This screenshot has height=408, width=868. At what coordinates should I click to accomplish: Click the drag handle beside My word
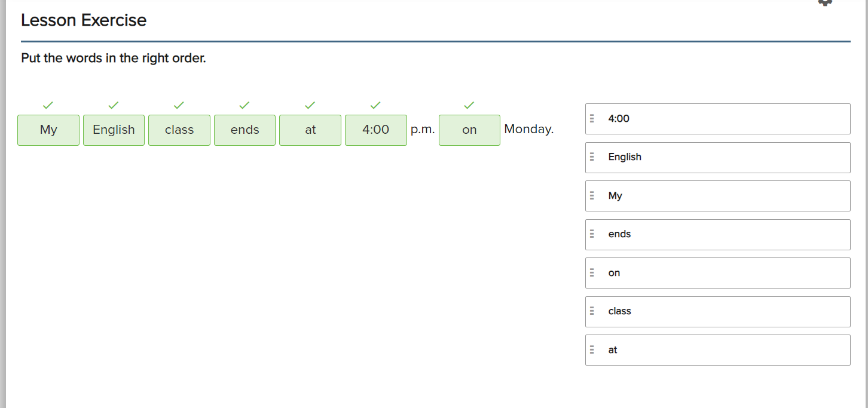pos(592,196)
